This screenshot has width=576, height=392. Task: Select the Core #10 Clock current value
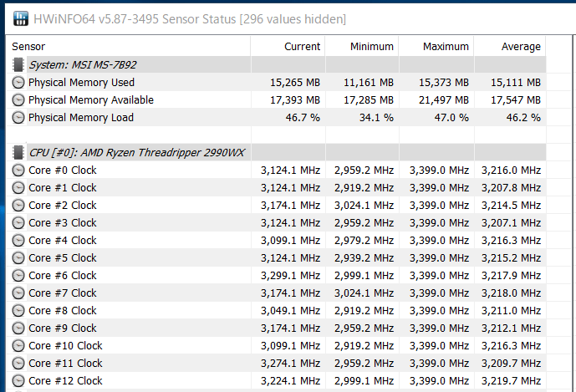tap(291, 346)
